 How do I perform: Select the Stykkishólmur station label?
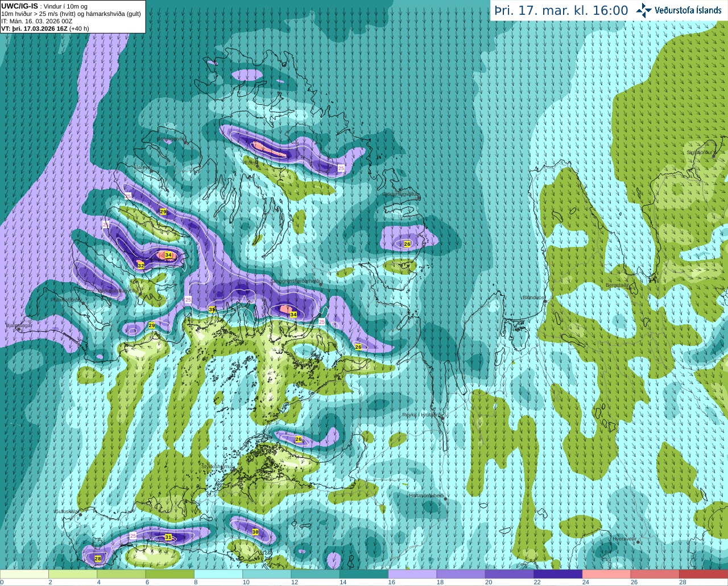pos(218,466)
